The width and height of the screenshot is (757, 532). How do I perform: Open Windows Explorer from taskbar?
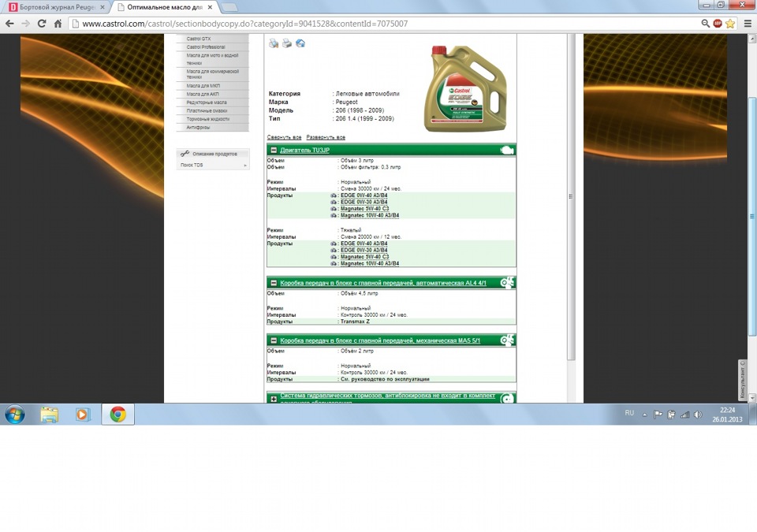click(x=49, y=415)
